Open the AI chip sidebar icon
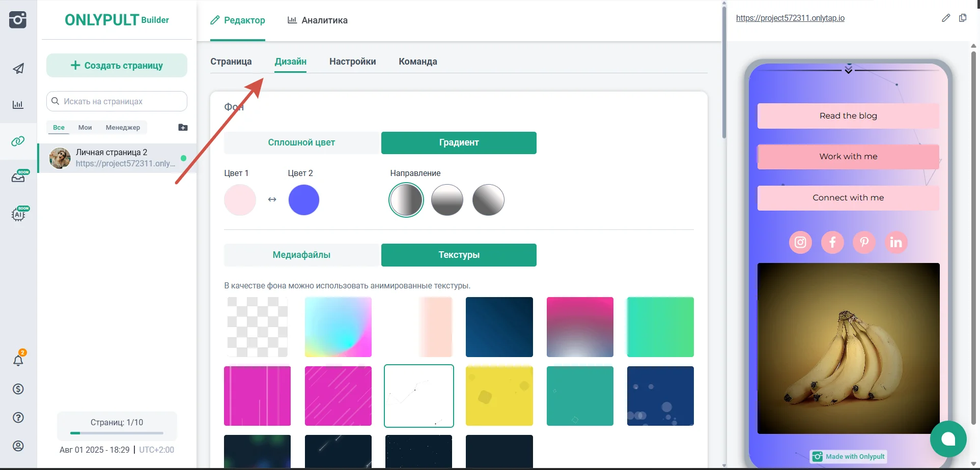The width and height of the screenshot is (980, 470). [18, 214]
